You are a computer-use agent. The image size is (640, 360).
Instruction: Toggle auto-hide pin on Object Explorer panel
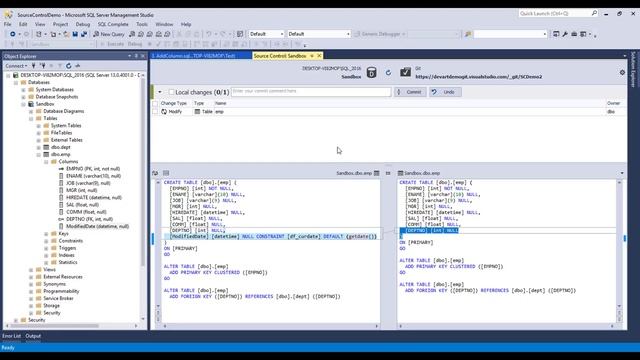coord(136,56)
